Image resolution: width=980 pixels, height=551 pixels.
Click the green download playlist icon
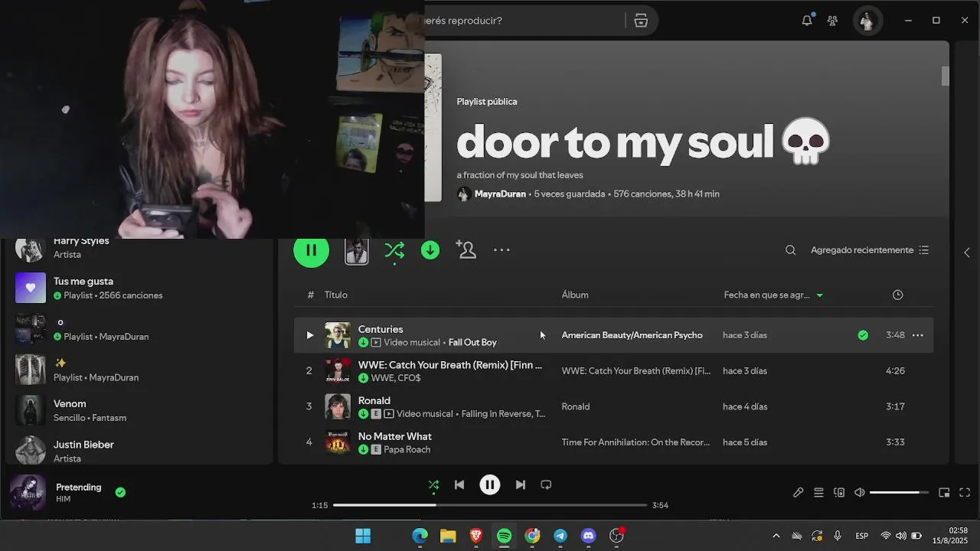tap(430, 249)
